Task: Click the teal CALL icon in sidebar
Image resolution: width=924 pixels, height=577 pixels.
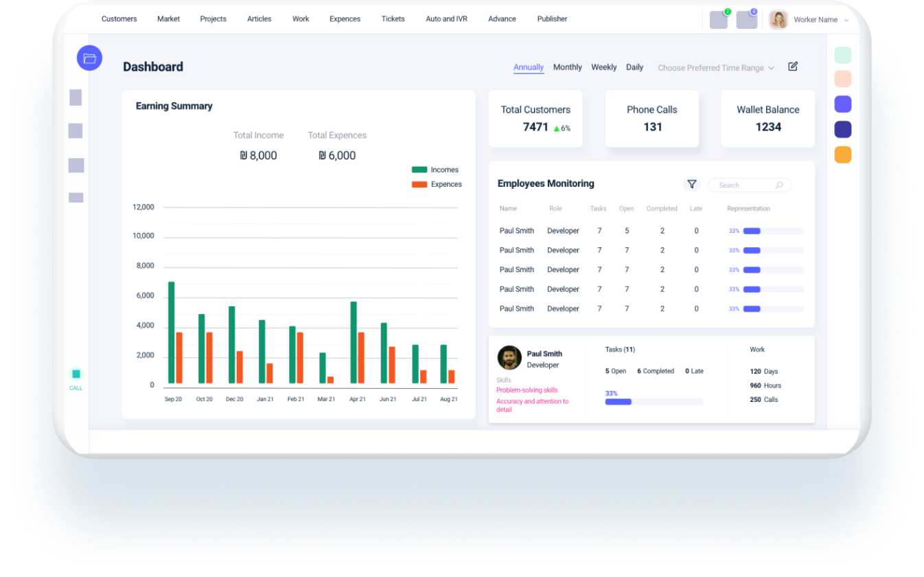Action: pos(76,374)
